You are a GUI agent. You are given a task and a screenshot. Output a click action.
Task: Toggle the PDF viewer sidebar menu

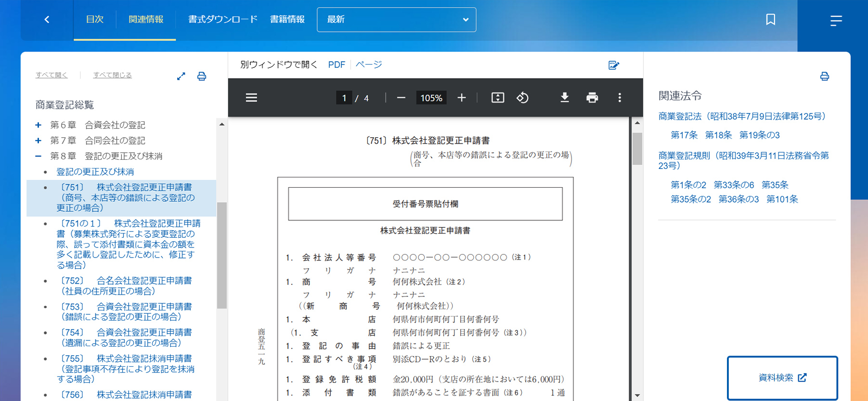[x=251, y=98]
